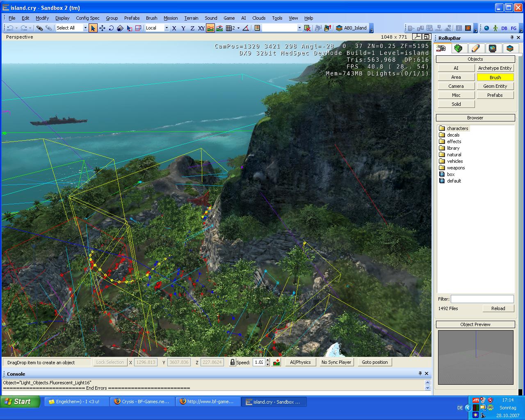Click the terrain collision icon next to Speed
The width and height of the screenshot is (525, 420).
[276, 362]
